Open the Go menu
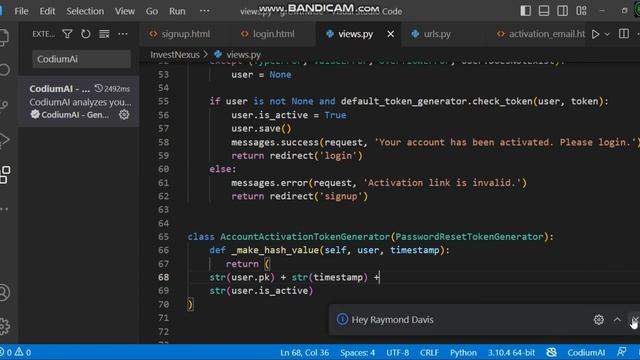This screenshot has width=640, height=360. pos(152,11)
